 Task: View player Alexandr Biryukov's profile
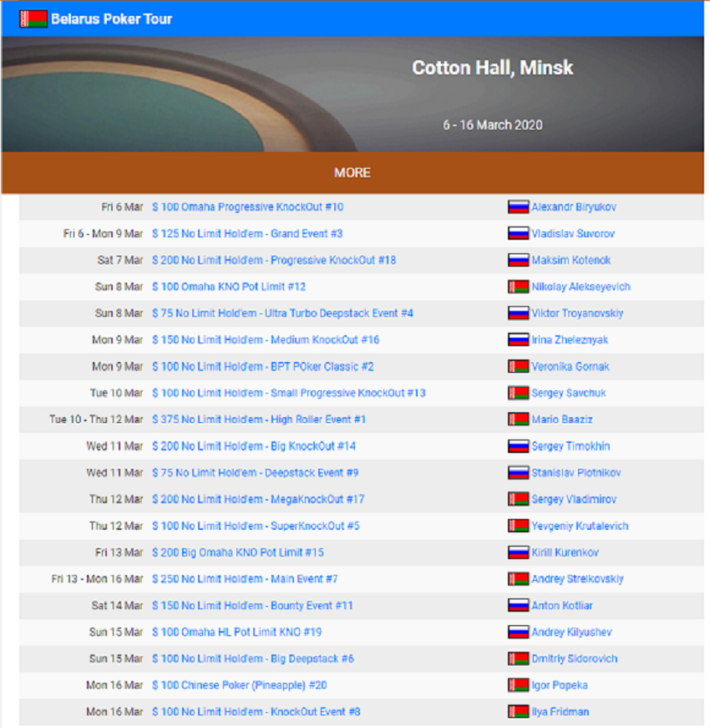pos(574,207)
